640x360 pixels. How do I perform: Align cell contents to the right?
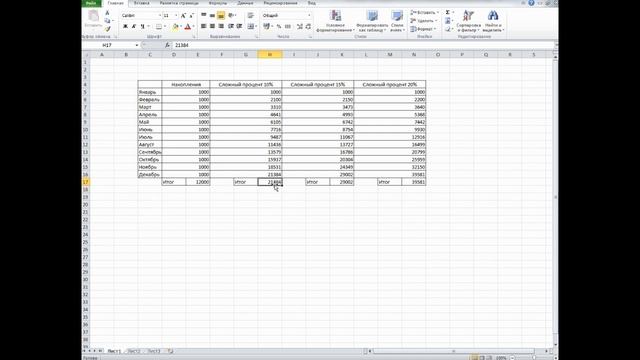coord(221,27)
